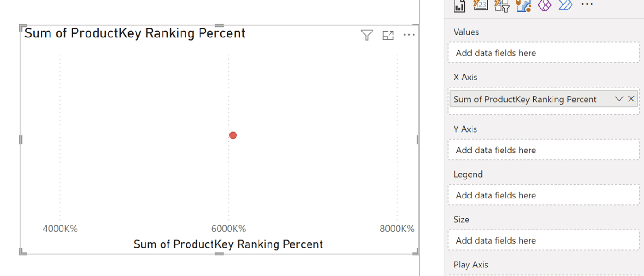Click the 6000K% axis label

[229, 229]
